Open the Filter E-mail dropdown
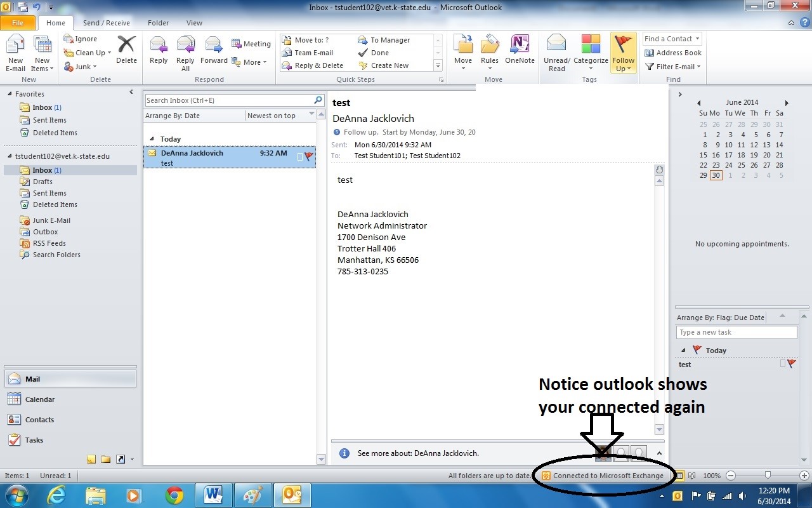 point(673,67)
